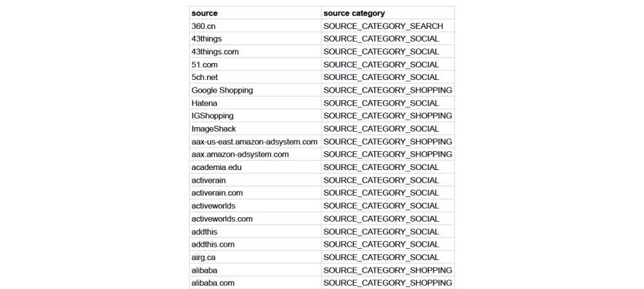Select the category cell beside alibaba.com
644x289 pixels.
point(387,283)
